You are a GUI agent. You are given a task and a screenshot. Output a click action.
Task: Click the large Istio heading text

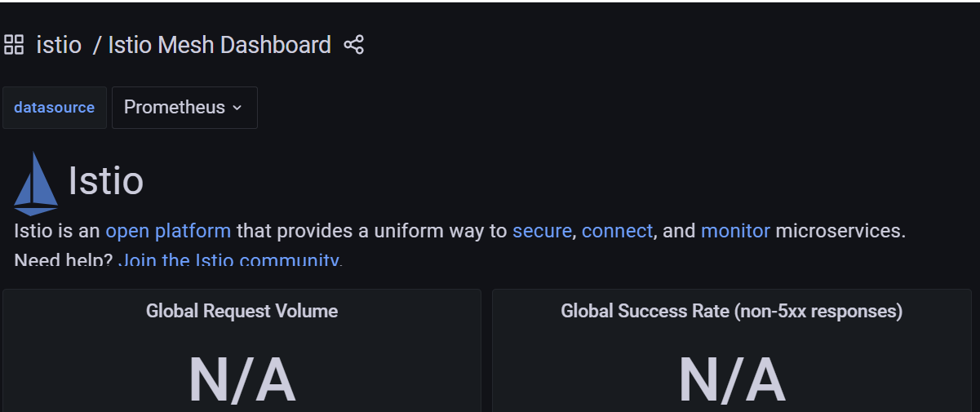[x=106, y=180]
